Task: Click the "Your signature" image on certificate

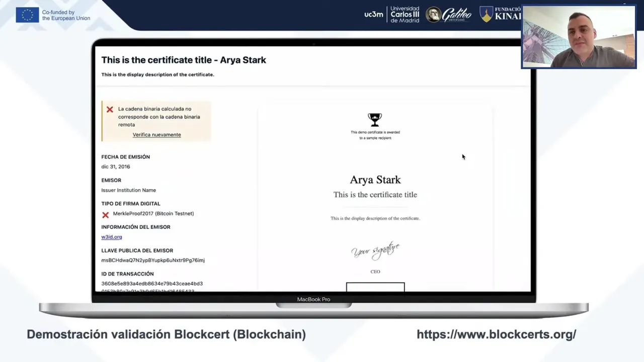Action: 375,251
